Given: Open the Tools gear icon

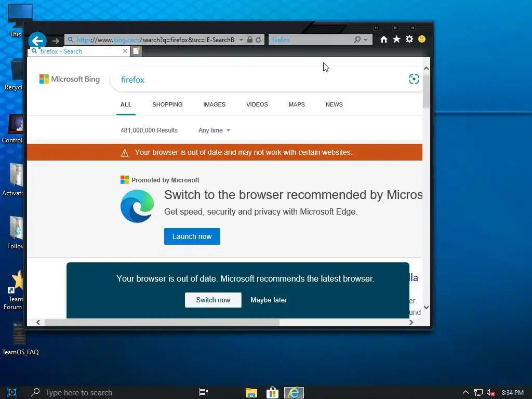Looking at the screenshot, I should pos(409,39).
